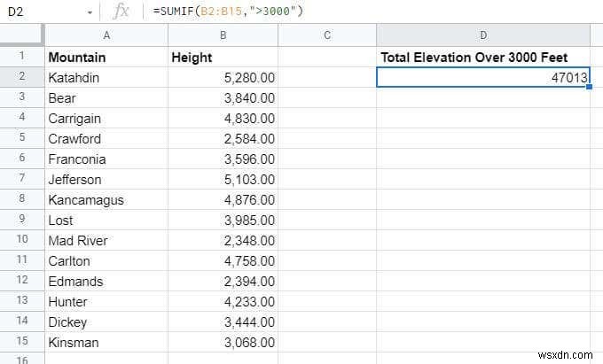Click height value 4,758.00
Viewport: 603px width, 364px height.
(223, 260)
